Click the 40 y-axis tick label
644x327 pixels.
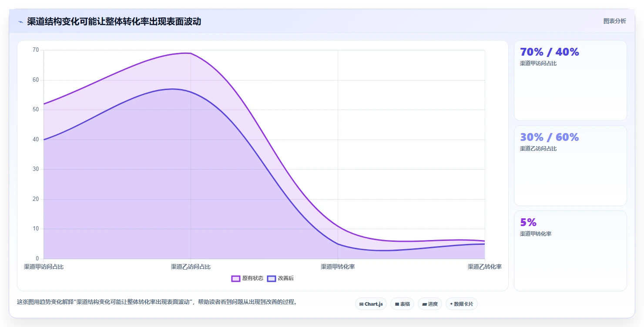pyautogui.click(x=36, y=140)
